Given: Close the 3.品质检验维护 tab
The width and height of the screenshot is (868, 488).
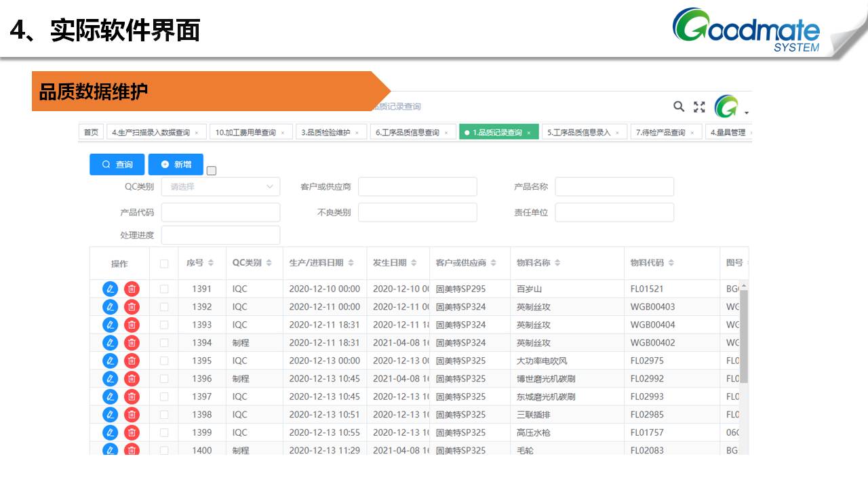Looking at the screenshot, I should pos(357,133).
